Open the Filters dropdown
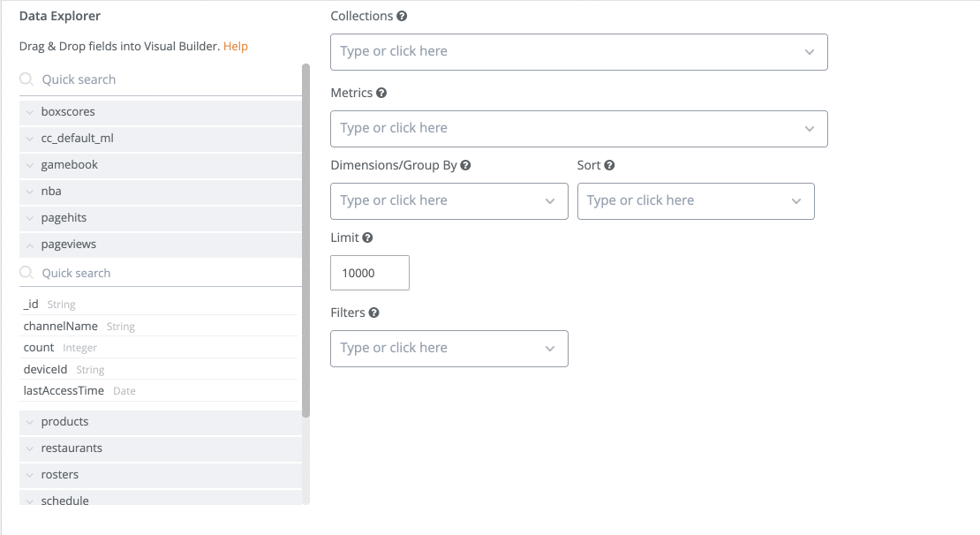The width and height of the screenshot is (980, 535). click(449, 349)
